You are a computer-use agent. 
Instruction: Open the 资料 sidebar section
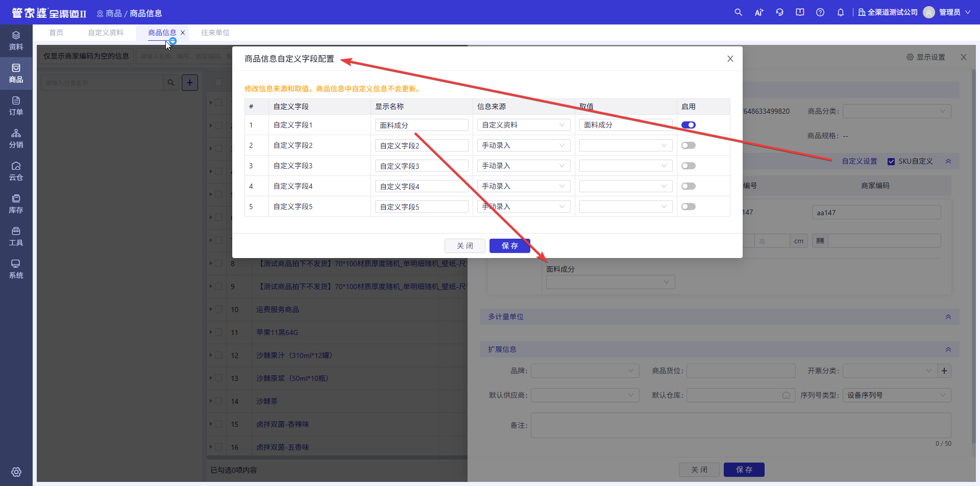click(x=16, y=41)
